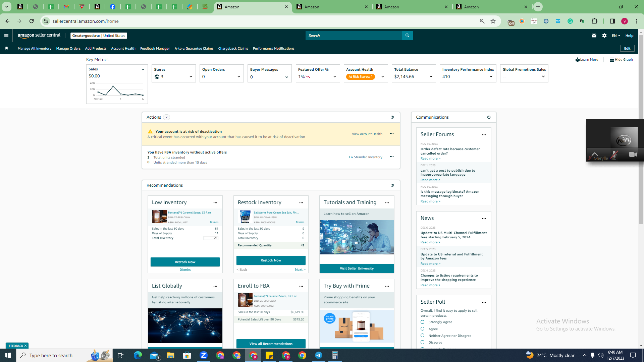This screenshot has width=644, height=362.
Task: Open News section options menu
Action: tap(484, 219)
